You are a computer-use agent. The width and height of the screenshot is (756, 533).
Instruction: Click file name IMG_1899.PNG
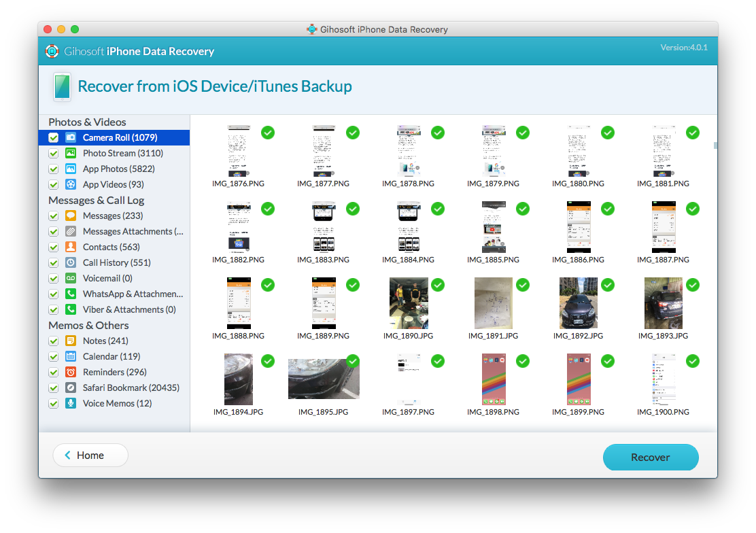(578, 413)
